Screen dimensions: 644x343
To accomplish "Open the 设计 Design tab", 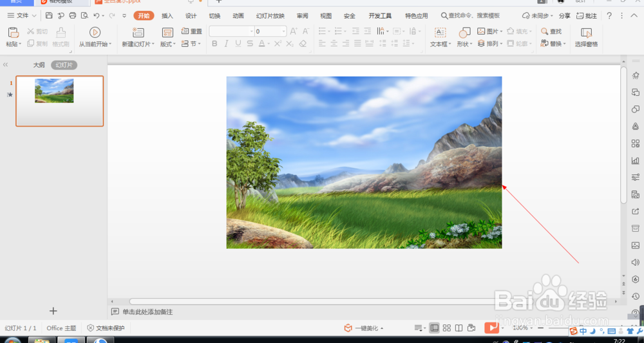I will click(x=191, y=15).
